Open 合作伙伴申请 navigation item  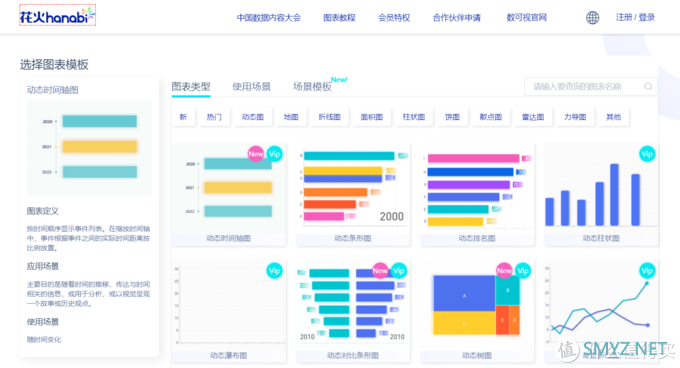(x=457, y=18)
